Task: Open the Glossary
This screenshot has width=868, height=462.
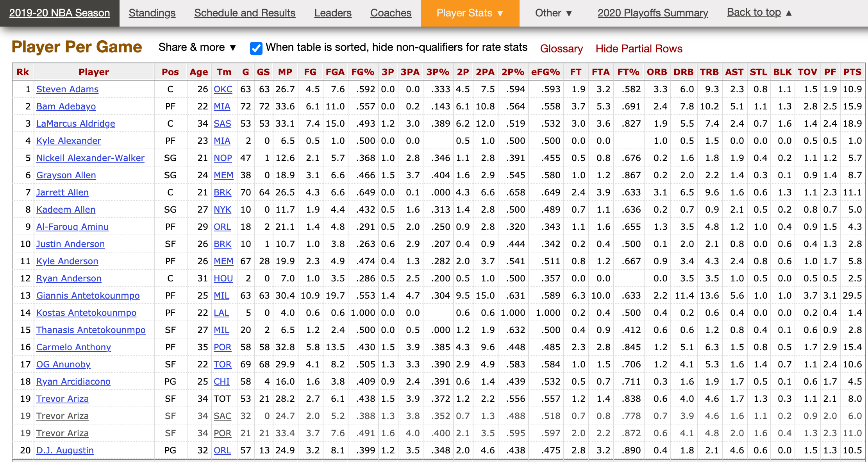Action: (561, 49)
